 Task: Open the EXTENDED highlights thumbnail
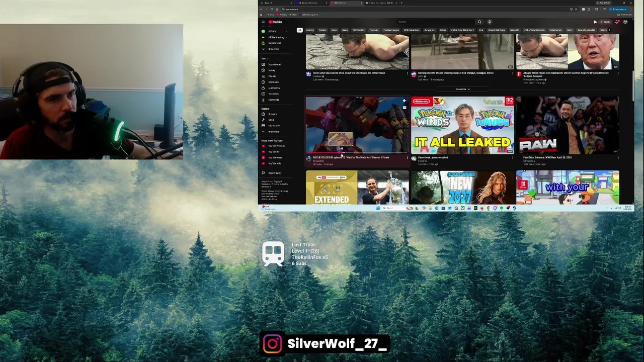tap(357, 187)
